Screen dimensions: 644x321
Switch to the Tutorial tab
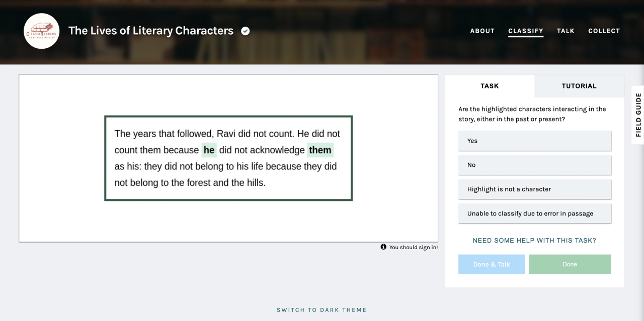coord(579,86)
